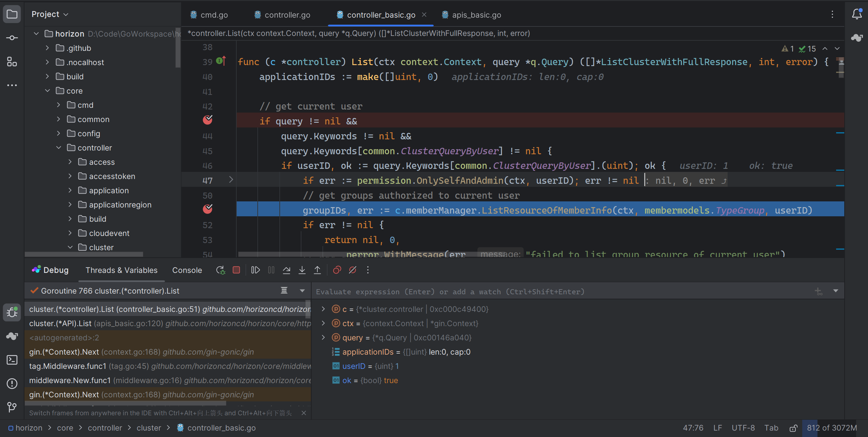Image resolution: width=868 pixels, height=437 pixels.
Task: Toggle the breakpoint on line 51
Action: click(208, 209)
